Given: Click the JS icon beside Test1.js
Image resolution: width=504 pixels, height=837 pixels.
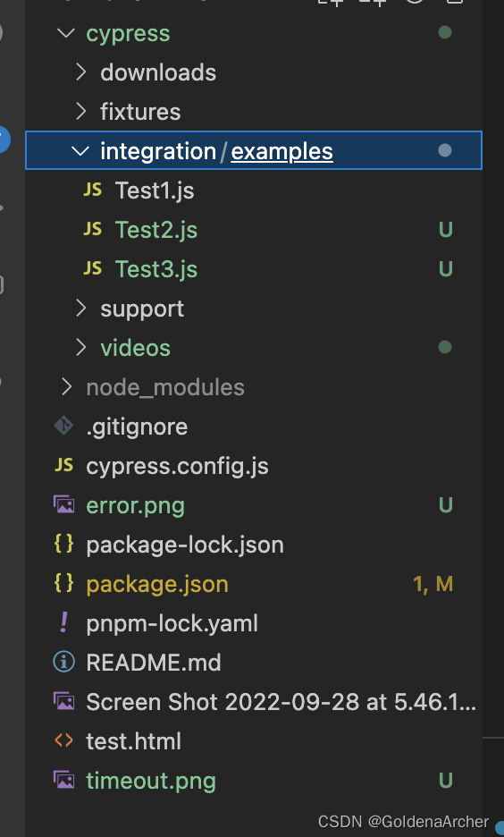Looking at the screenshot, I should coord(92,190).
